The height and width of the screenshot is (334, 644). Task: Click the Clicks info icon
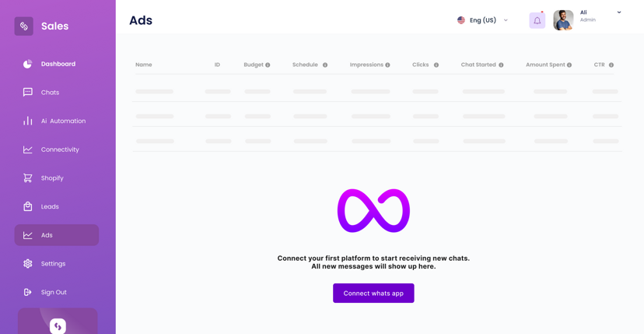coord(436,65)
